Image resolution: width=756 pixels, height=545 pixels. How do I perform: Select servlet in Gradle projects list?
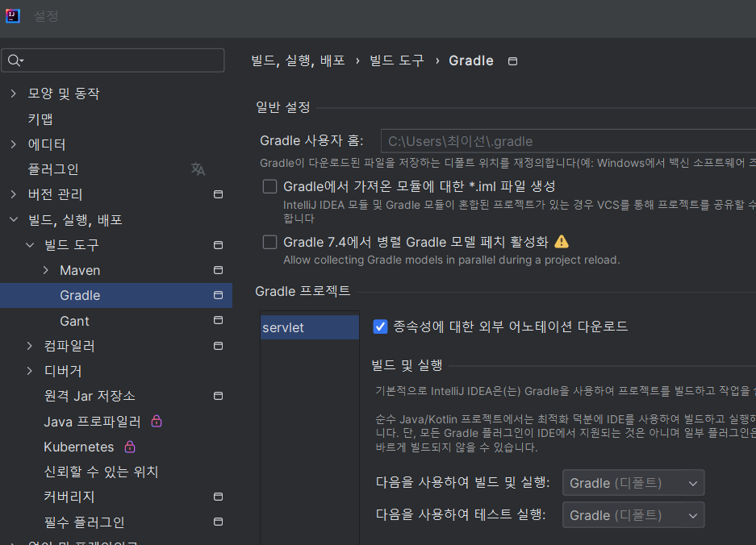tap(310, 327)
